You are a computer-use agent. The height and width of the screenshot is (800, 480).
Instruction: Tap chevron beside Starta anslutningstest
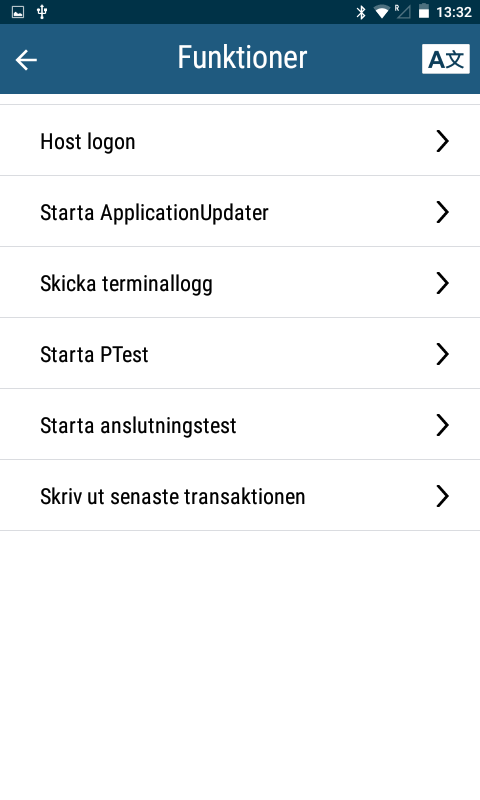tap(442, 424)
